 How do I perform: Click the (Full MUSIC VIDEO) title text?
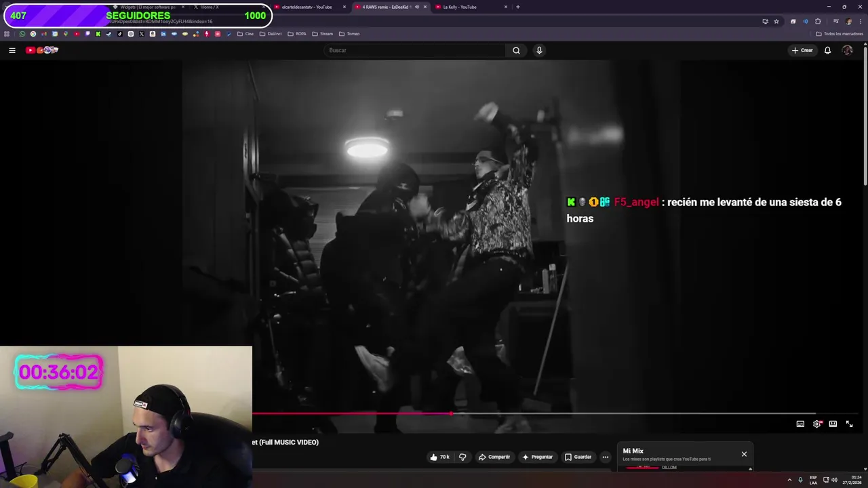pyautogui.click(x=289, y=442)
